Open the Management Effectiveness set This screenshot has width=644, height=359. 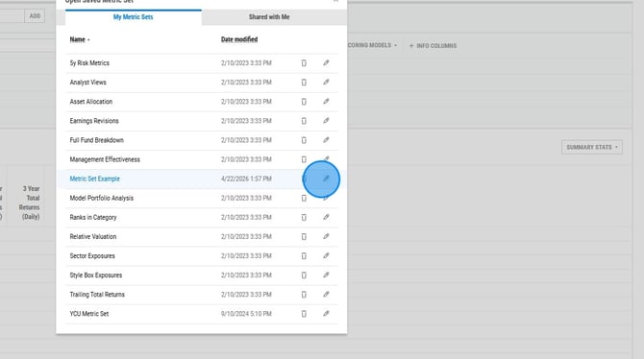105,159
